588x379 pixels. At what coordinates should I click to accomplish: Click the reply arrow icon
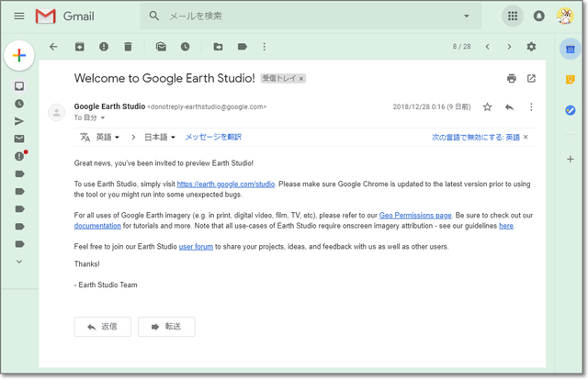coord(509,107)
